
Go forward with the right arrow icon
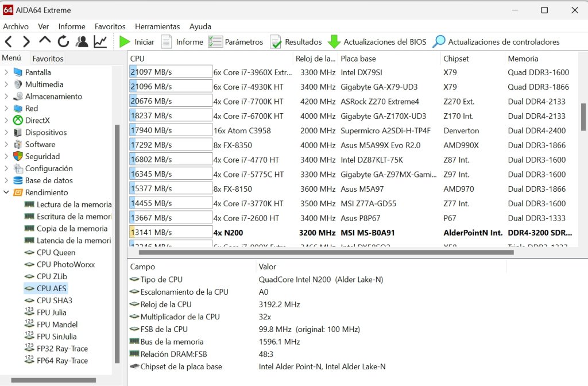click(26, 41)
